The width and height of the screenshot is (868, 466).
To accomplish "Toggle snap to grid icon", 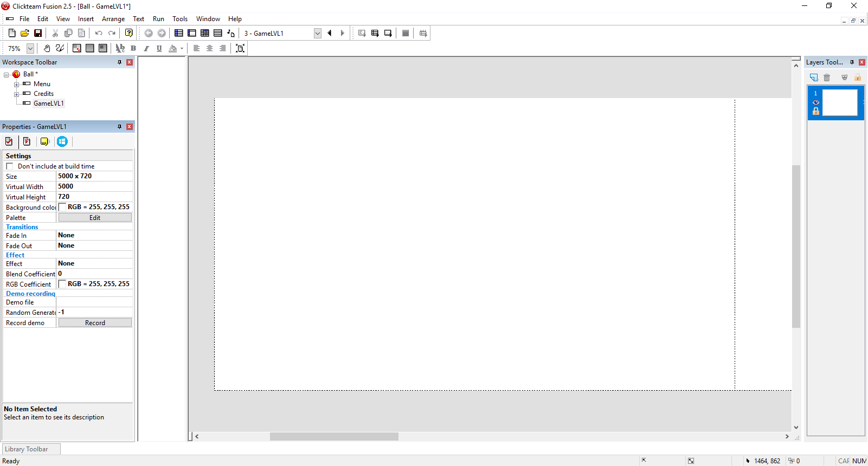I will [x=103, y=48].
